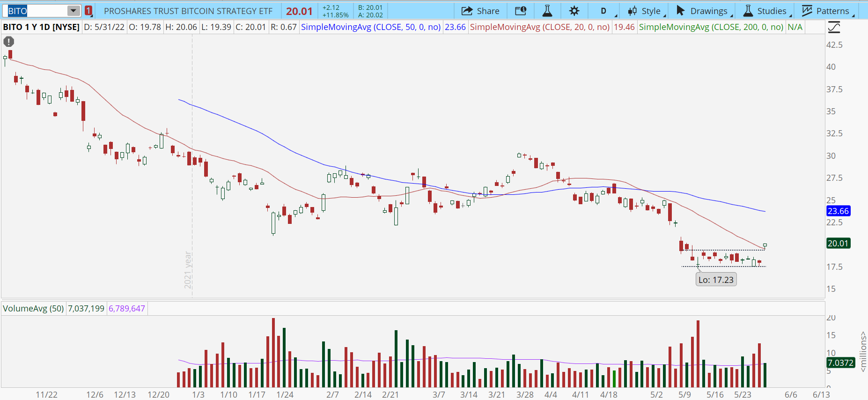The image size is (868, 400).
Task: Click the B: 20.01 bid quote
Action: click(370, 7)
